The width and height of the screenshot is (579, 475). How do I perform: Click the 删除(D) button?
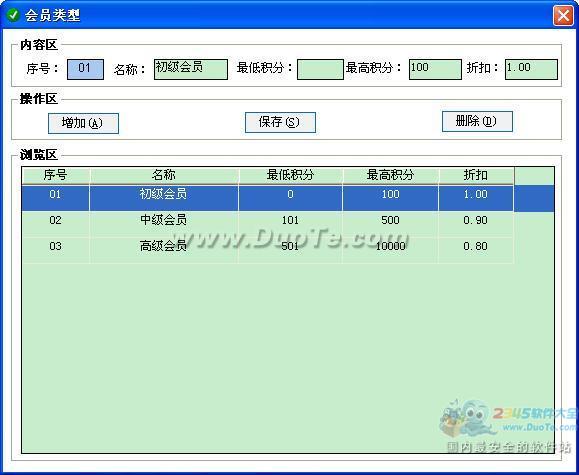tap(477, 121)
